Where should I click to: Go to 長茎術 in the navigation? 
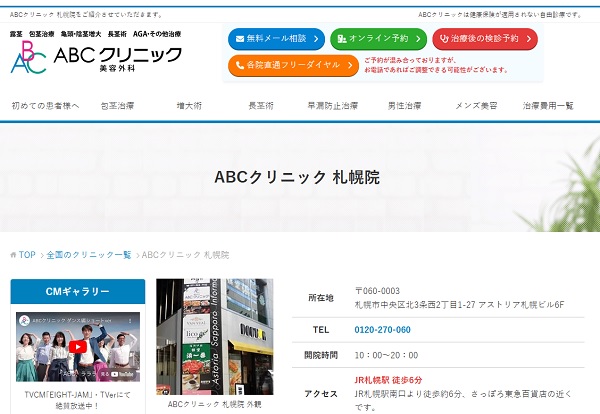point(261,105)
